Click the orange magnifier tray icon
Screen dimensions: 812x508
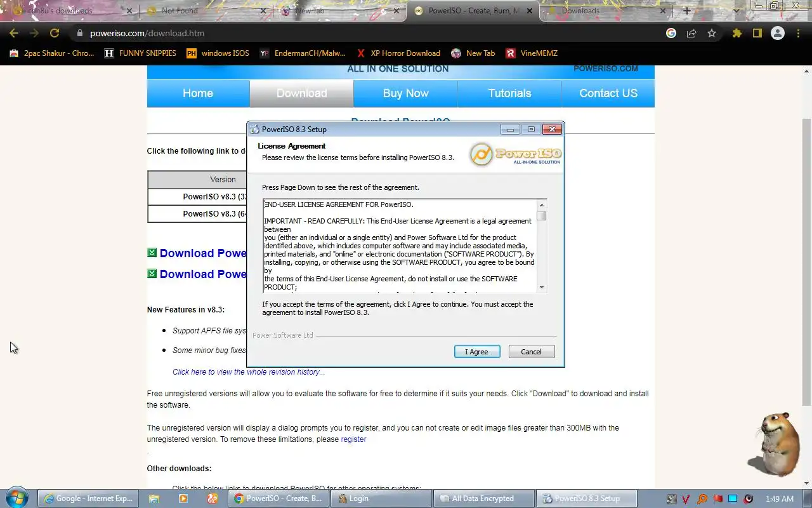[x=702, y=499]
